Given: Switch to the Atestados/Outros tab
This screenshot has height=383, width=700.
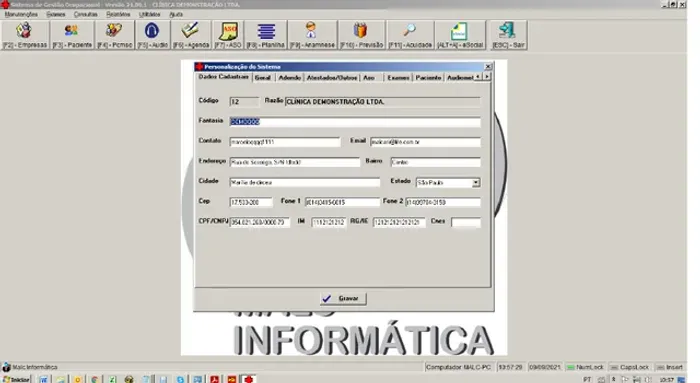Looking at the screenshot, I should tap(332, 78).
